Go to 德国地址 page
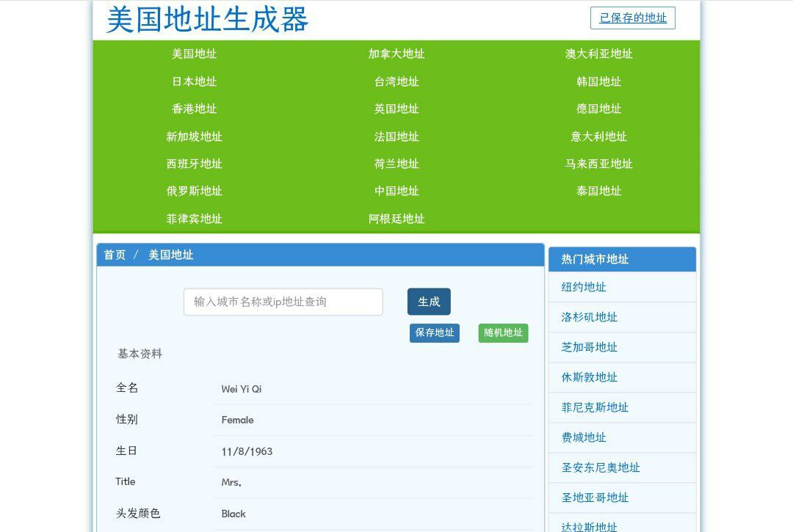This screenshot has height=532, width=793. point(599,109)
